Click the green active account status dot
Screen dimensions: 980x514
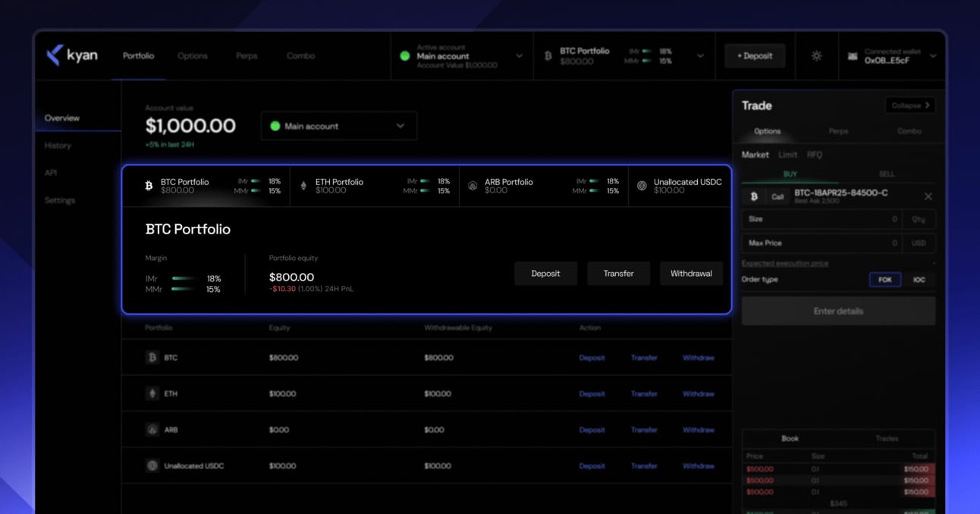click(x=405, y=56)
